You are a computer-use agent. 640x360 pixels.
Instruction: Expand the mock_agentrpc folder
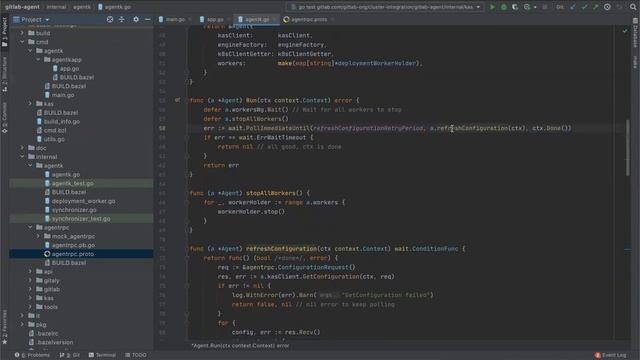click(x=38, y=236)
